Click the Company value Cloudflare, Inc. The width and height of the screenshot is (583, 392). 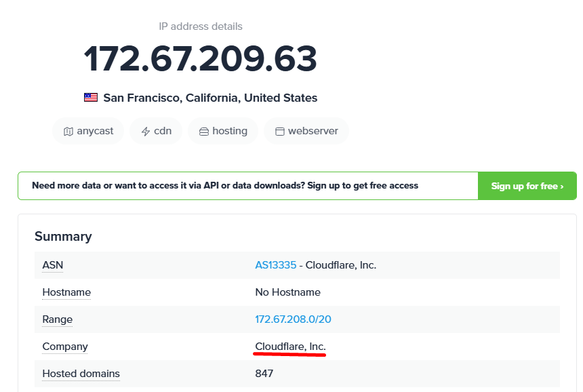[290, 347]
